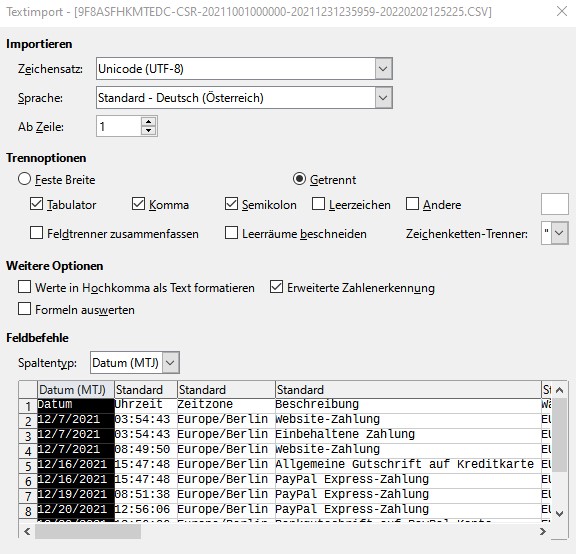The width and height of the screenshot is (576, 554).
Task: Click the '12/20/2021' date cell
Action: (76, 510)
